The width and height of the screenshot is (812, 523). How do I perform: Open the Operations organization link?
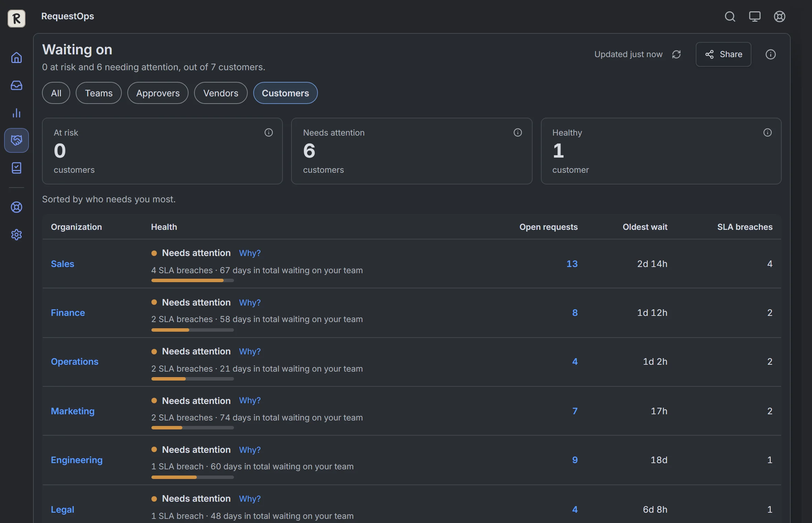(x=75, y=362)
